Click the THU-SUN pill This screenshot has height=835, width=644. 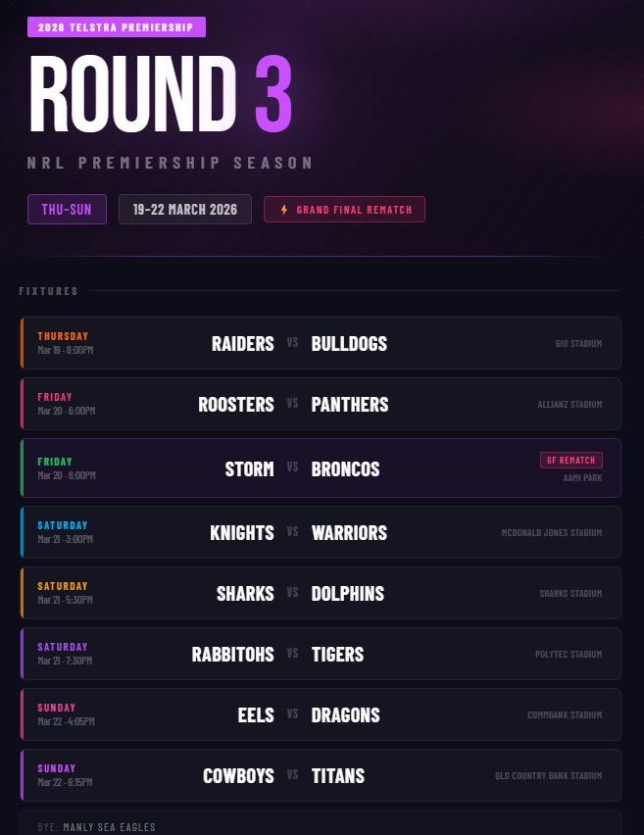click(67, 210)
